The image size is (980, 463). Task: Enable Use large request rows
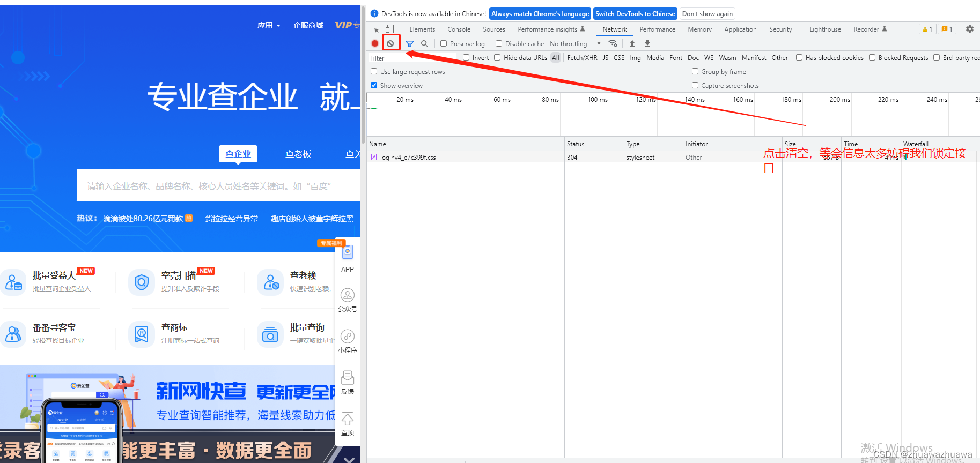(x=374, y=71)
